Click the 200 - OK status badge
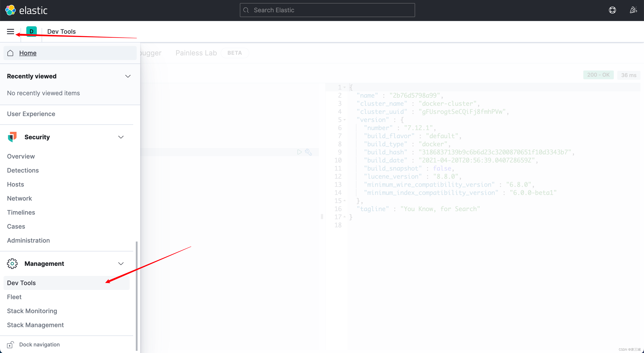This screenshot has width=644, height=353. click(598, 75)
